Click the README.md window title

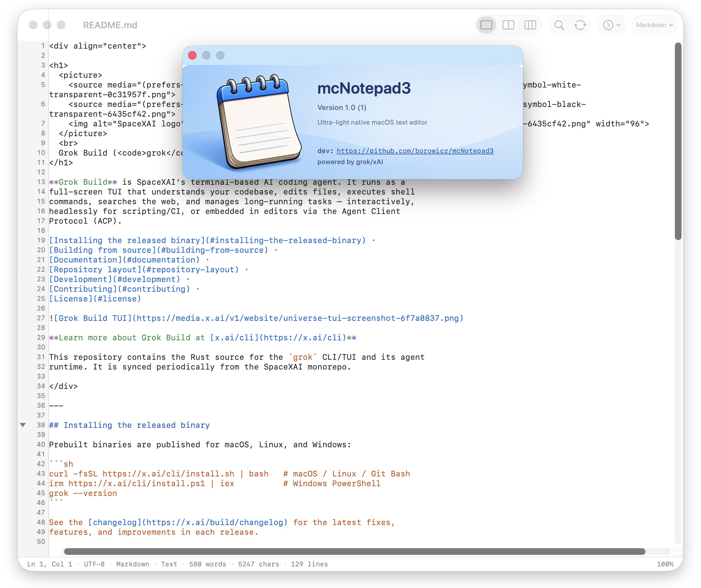(110, 25)
